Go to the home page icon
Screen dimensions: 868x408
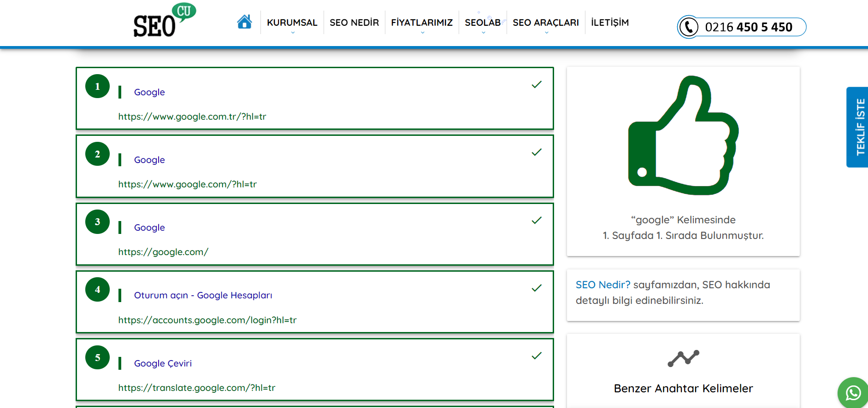(244, 22)
